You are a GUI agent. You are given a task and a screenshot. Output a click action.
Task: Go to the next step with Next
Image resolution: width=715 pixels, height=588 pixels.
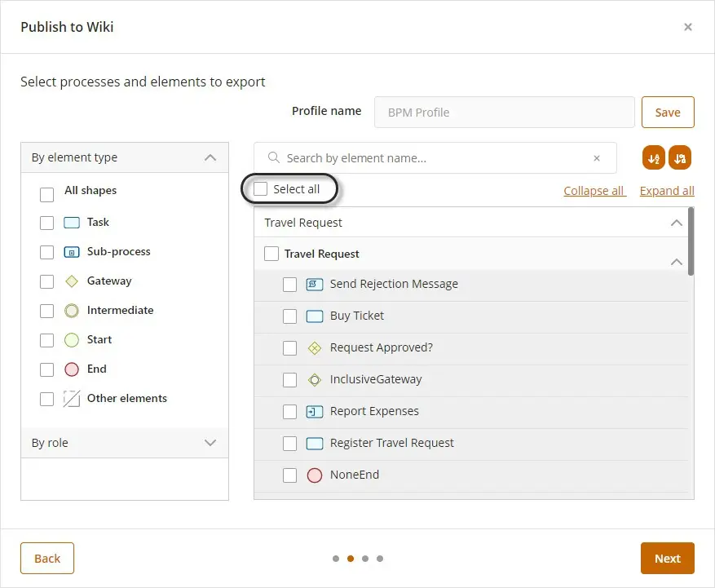tap(667, 558)
